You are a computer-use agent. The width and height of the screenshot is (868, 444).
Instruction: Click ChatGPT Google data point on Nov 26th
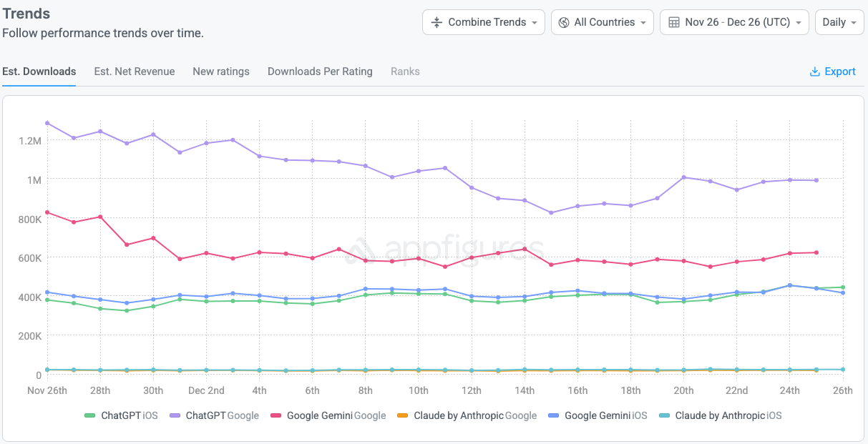click(x=47, y=123)
